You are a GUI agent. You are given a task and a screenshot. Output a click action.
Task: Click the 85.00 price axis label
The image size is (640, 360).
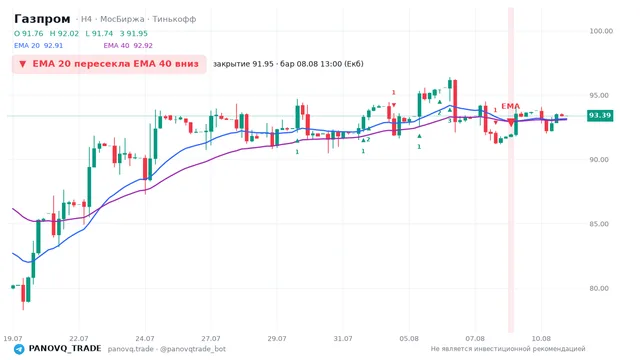pyautogui.click(x=599, y=224)
